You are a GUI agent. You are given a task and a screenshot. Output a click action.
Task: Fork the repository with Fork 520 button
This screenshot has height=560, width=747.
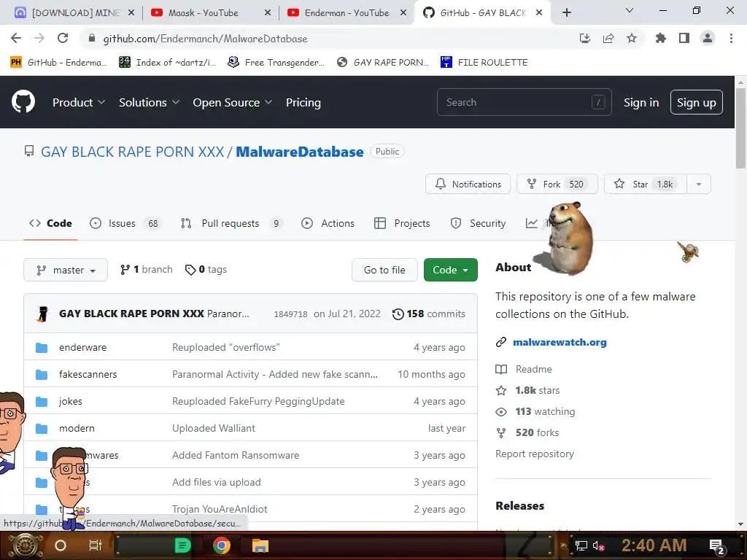[557, 184]
